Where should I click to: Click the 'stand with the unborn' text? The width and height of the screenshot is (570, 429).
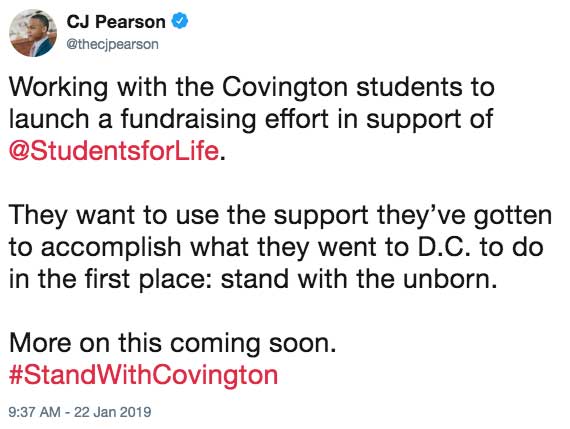pos(359,279)
